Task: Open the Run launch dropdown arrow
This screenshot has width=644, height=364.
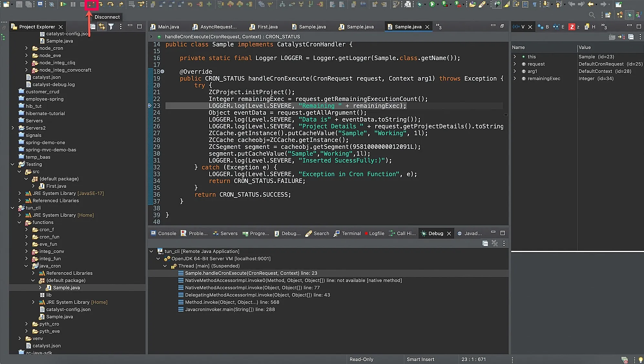Action: click(x=438, y=5)
